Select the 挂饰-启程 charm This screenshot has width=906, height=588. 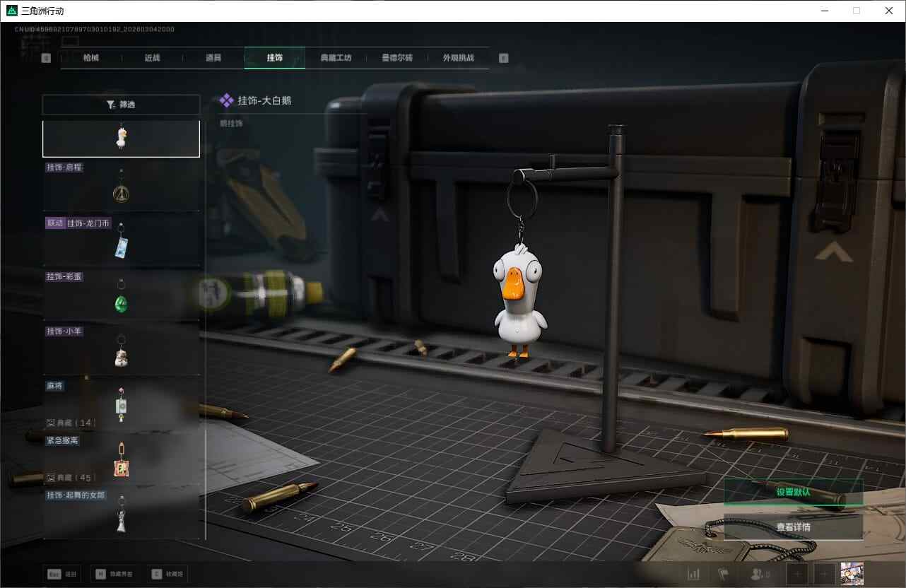pos(121,187)
